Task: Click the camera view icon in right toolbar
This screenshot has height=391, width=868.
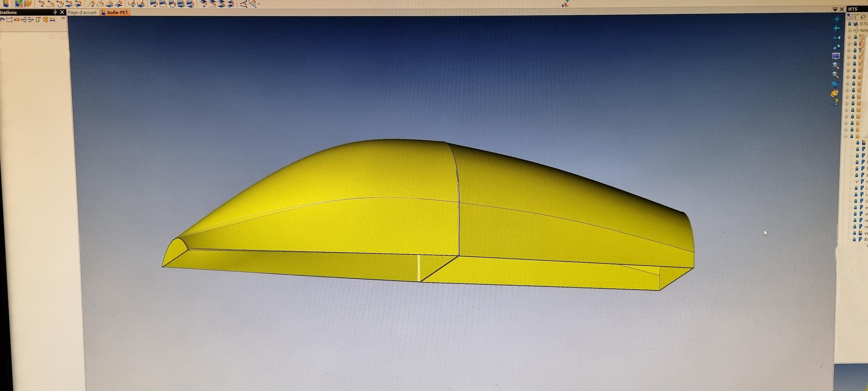Action: 836,37
